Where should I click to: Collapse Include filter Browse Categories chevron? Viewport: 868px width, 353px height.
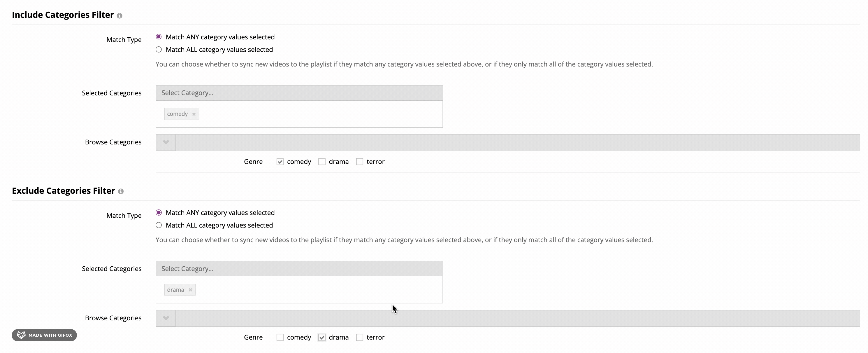(x=166, y=142)
